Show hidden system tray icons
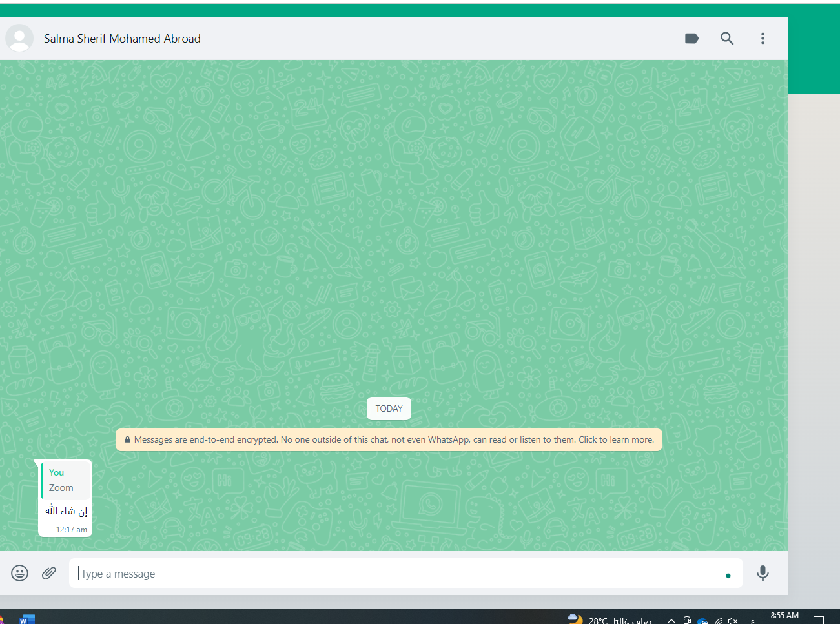The image size is (840, 624). 671,621
